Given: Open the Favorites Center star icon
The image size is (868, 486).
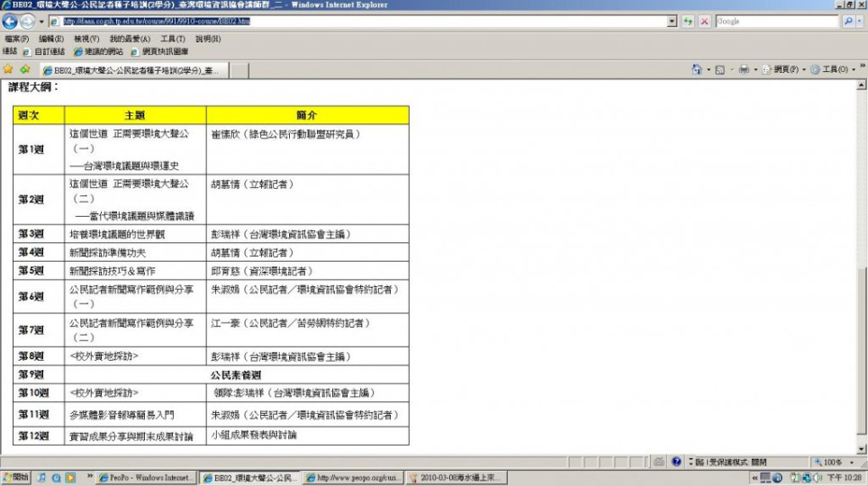Looking at the screenshot, I should [x=8, y=69].
